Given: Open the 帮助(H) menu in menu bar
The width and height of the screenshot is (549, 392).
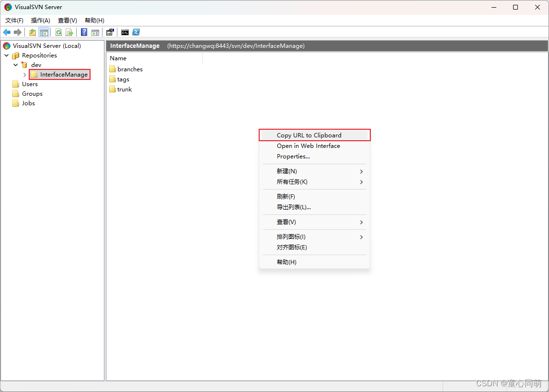Looking at the screenshot, I should 94,20.
